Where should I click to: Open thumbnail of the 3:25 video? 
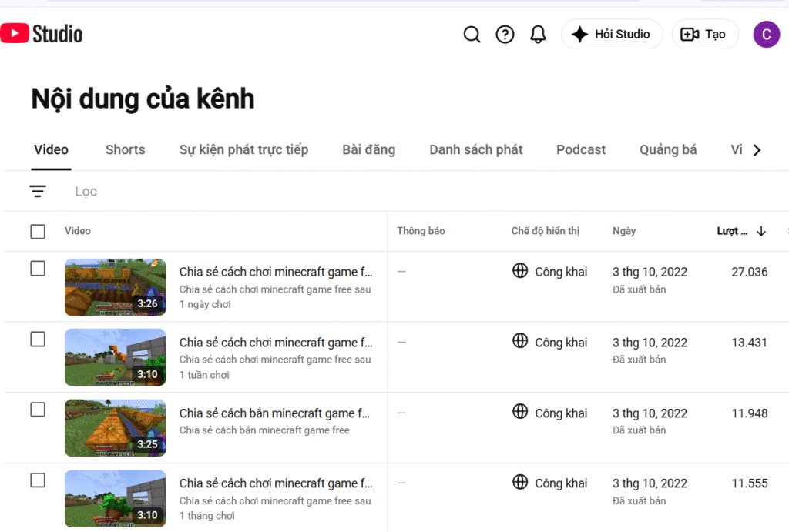tap(116, 428)
